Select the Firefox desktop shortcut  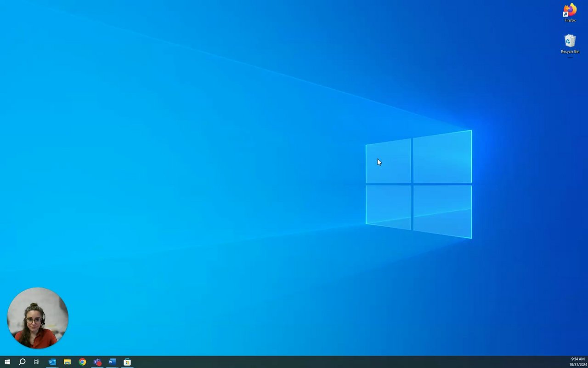[570, 12]
